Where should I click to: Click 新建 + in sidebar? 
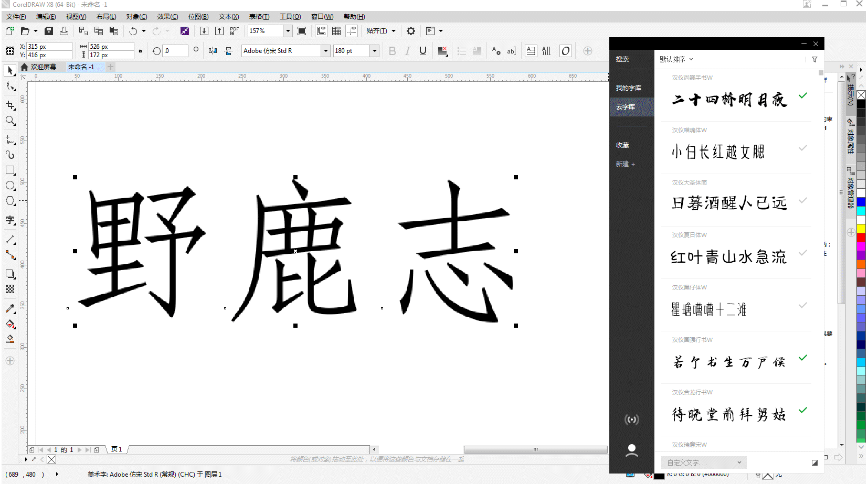pyautogui.click(x=626, y=164)
